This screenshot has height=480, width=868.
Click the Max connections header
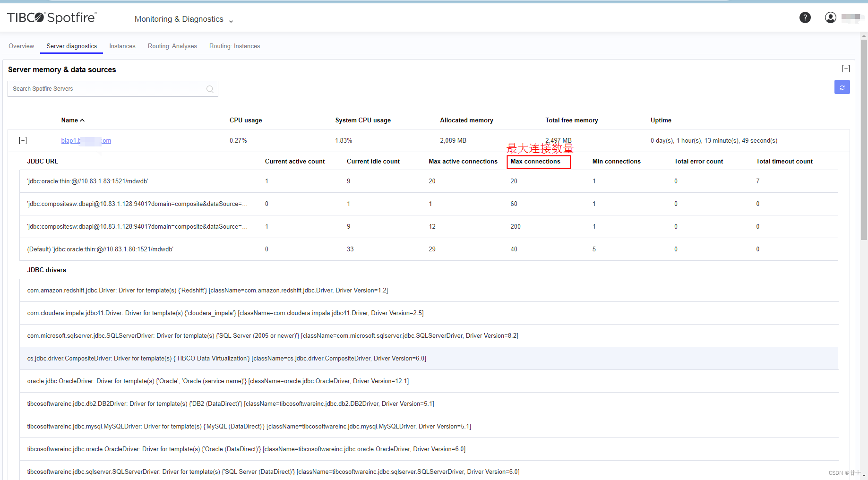tap(535, 162)
